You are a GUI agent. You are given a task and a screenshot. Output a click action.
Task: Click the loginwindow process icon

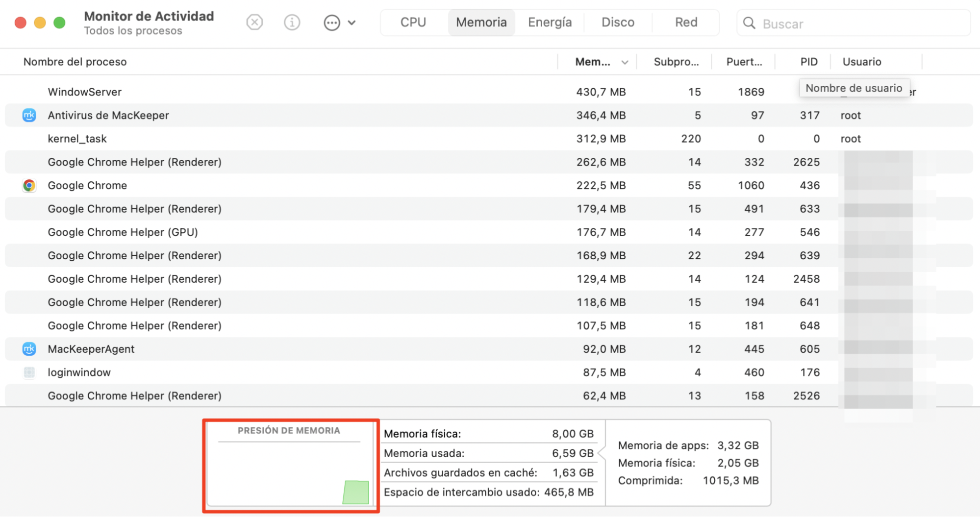[x=29, y=372]
